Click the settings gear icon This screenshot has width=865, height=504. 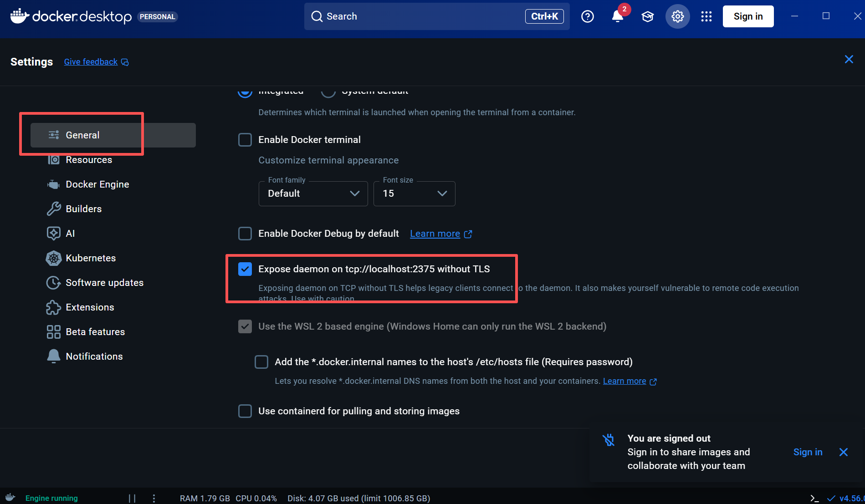[x=677, y=16]
